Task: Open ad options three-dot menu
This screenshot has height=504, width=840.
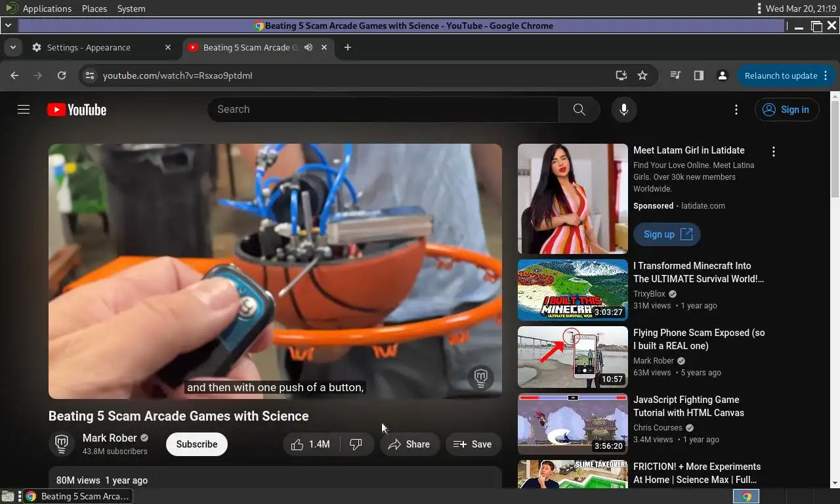Action: [x=774, y=152]
